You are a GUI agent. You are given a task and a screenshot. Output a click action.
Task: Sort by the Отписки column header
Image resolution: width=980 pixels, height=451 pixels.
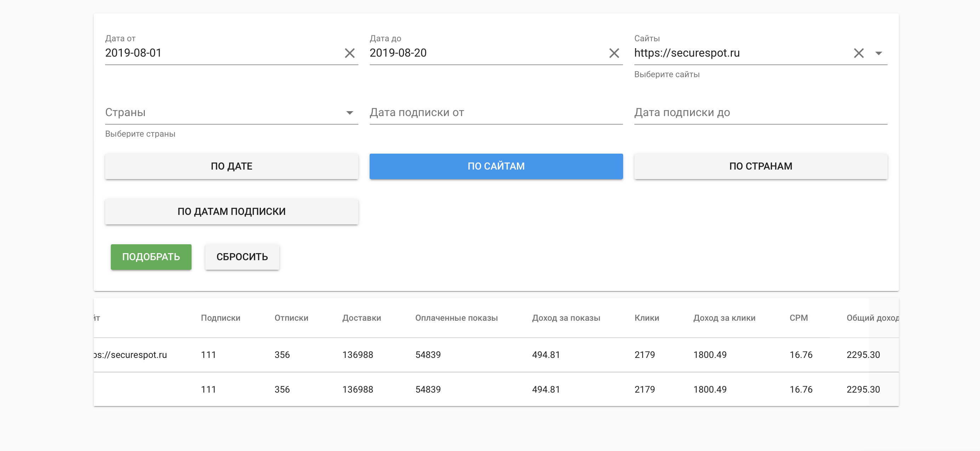click(291, 318)
